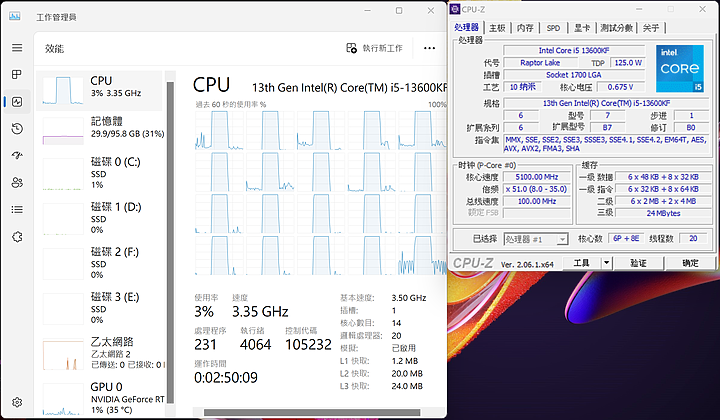Click the first logical processor usage graph
Screen dimensions: 720x420
[219, 130]
